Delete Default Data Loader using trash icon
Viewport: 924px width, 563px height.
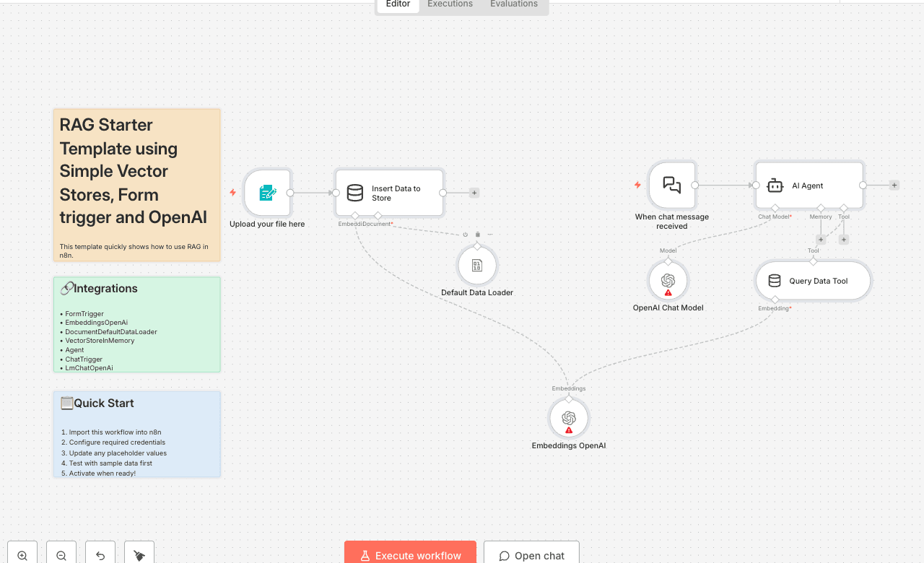pyautogui.click(x=477, y=234)
